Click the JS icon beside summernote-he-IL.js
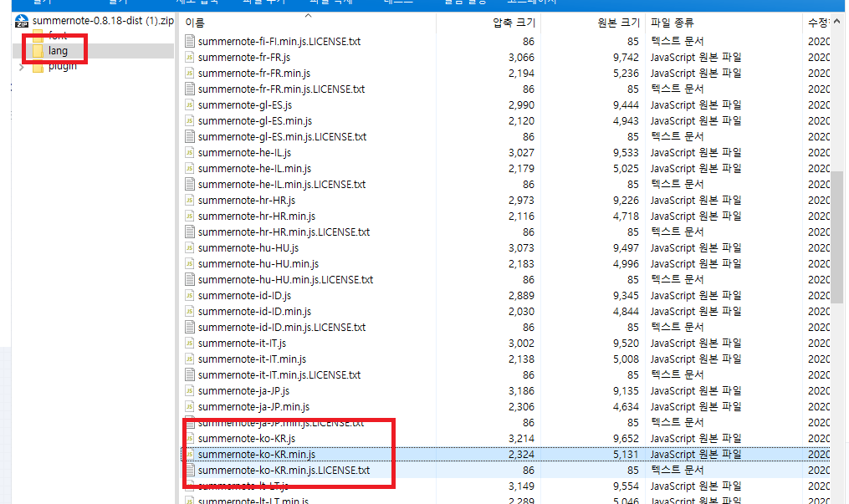This screenshot has width=849, height=504. coord(190,152)
